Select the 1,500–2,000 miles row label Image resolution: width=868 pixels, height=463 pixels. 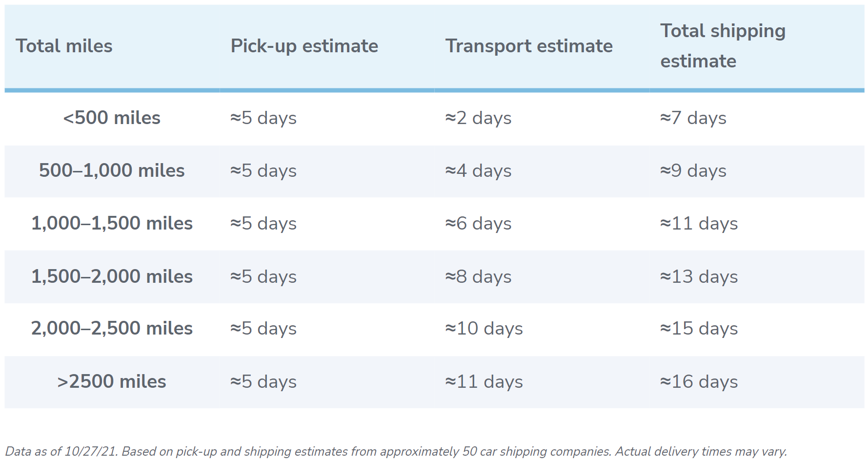tap(112, 277)
